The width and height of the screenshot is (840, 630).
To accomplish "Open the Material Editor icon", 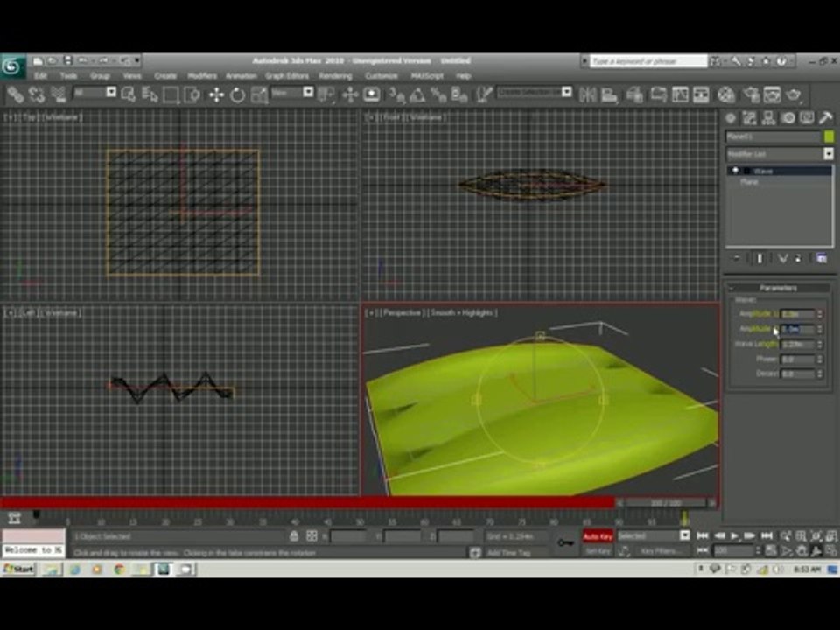I will click(x=726, y=95).
